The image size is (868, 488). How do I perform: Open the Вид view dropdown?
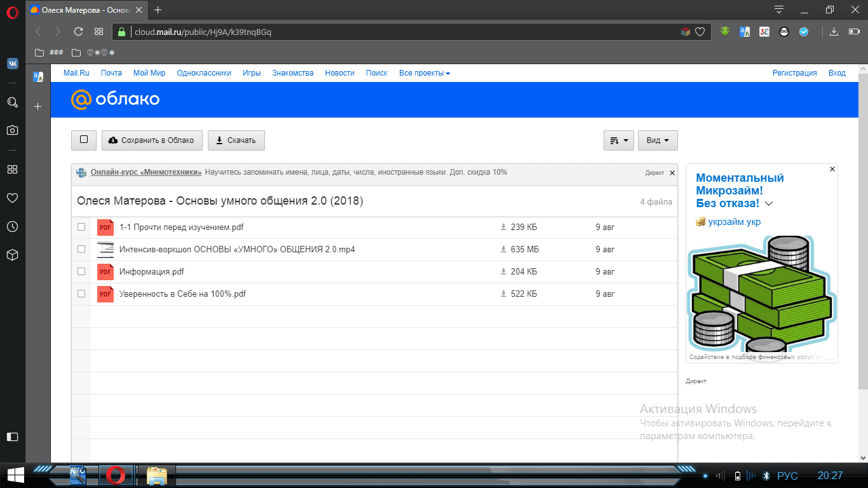(x=658, y=140)
